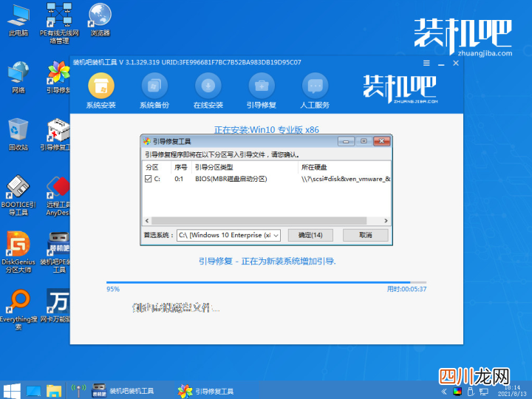Viewport: 532px width, 399px height.
Task: Uncheck the C: partition checkbox
Action: click(148, 179)
